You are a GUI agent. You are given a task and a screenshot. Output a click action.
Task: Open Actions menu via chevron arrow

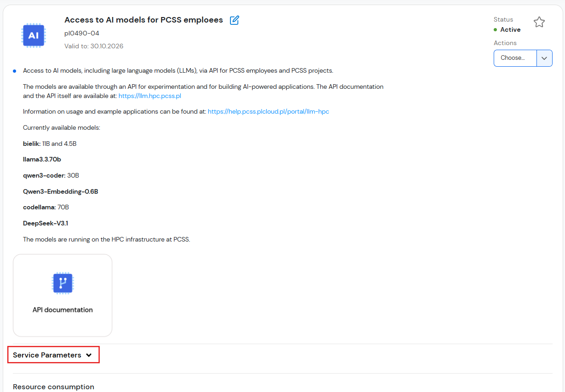click(x=544, y=58)
